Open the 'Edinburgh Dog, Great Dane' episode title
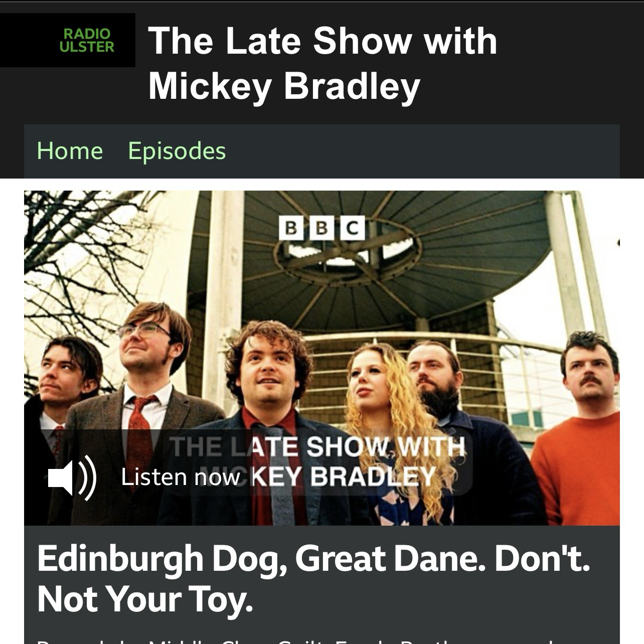 point(313,579)
